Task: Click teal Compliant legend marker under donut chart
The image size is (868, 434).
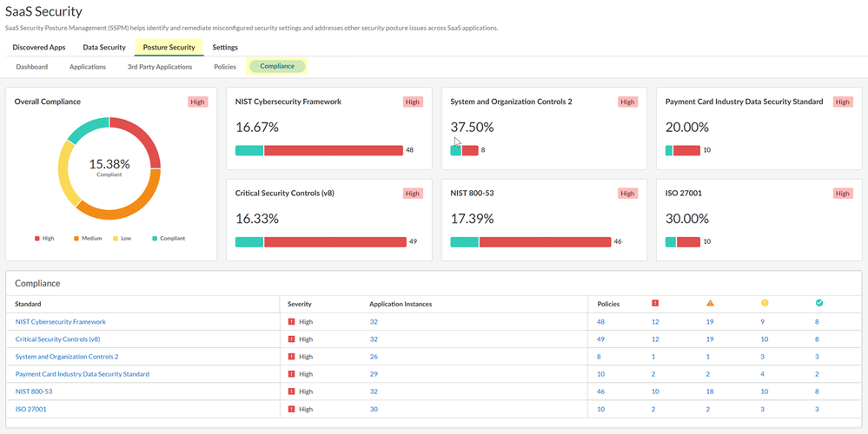Action: coord(154,238)
